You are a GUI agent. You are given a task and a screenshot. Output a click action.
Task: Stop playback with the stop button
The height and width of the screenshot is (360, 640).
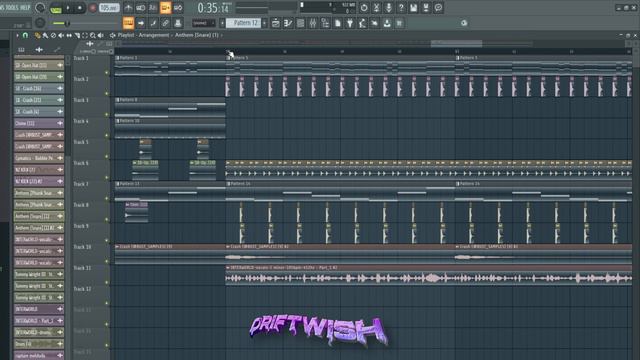[x=80, y=8]
